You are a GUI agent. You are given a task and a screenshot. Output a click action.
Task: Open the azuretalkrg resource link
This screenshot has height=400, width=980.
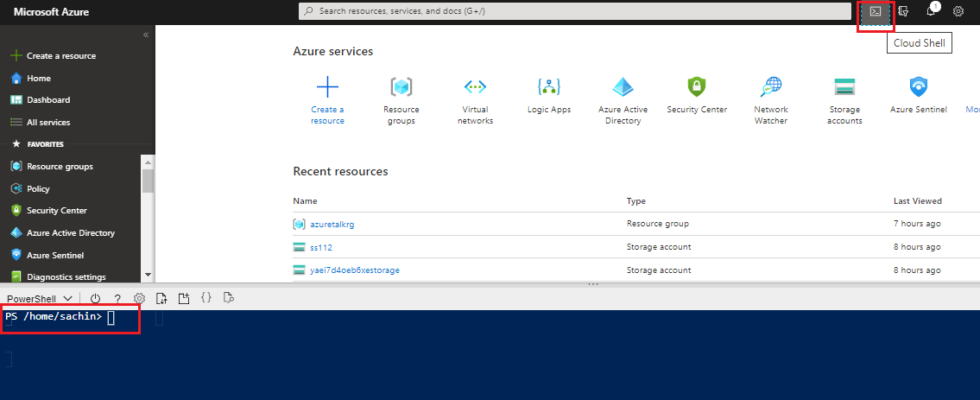pyautogui.click(x=332, y=224)
